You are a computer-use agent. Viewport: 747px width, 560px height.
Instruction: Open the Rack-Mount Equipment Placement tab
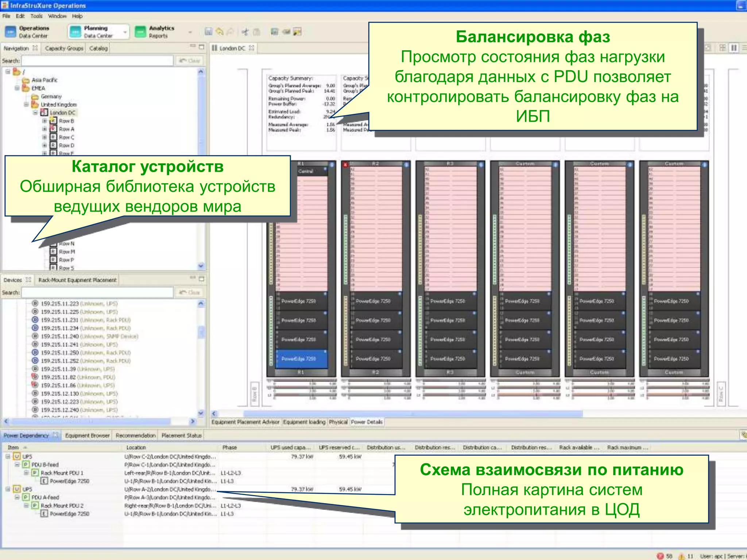pyautogui.click(x=77, y=280)
